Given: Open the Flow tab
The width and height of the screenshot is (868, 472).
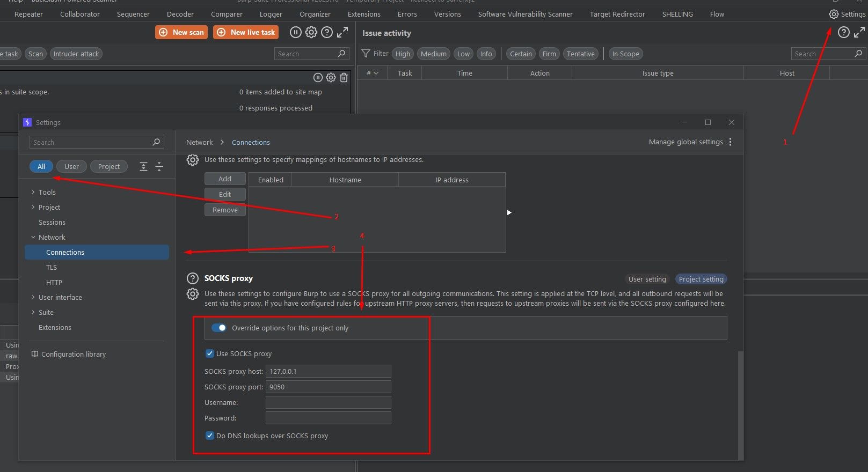Looking at the screenshot, I should (717, 14).
